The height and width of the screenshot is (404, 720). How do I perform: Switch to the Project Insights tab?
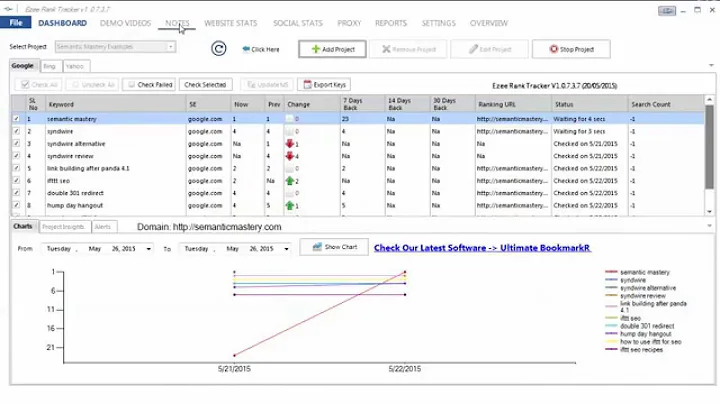[x=63, y=227]
